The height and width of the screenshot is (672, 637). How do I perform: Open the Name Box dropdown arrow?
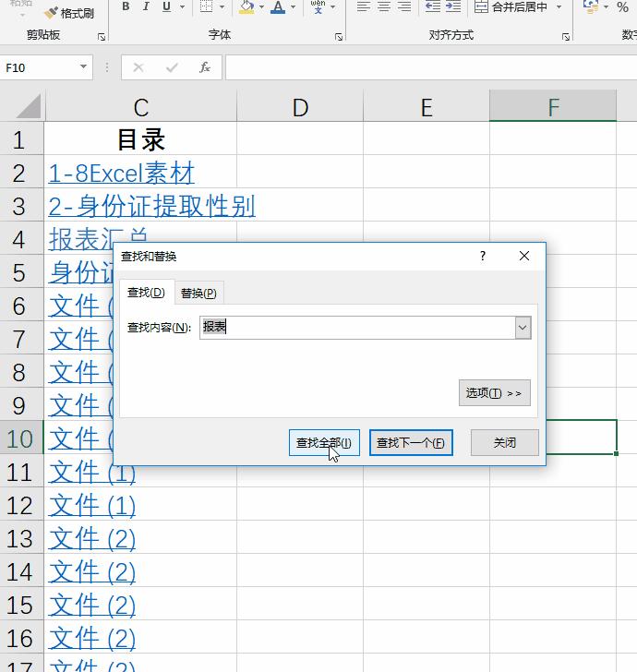coord(83,66)
